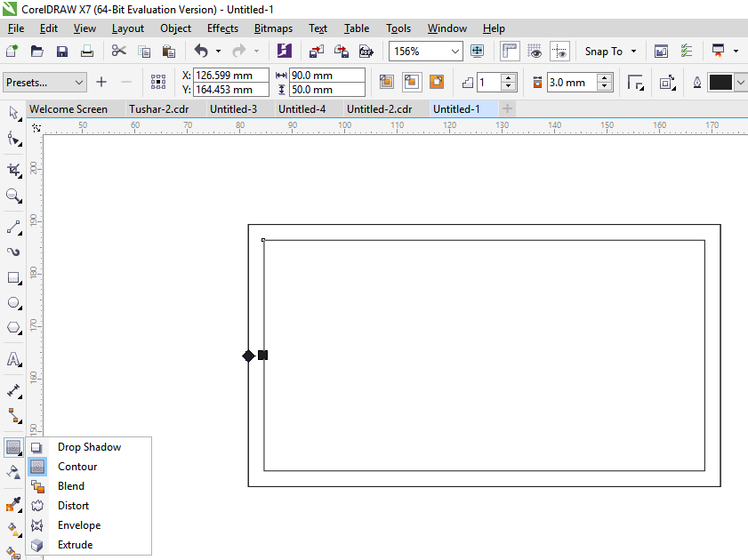This screenshot has width=748, height=560.
Task: Set Inside Contour option
Action: click(x=412, y=82)
